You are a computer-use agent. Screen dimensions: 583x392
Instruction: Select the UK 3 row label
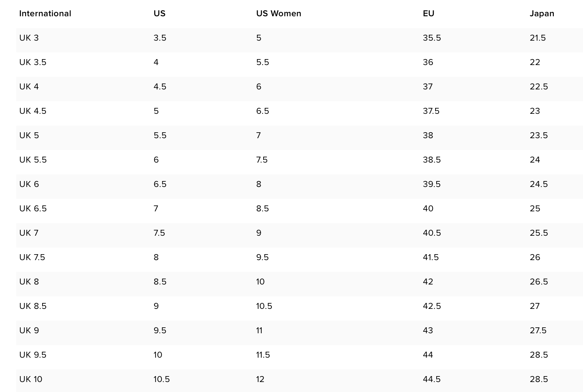(29, 38)
